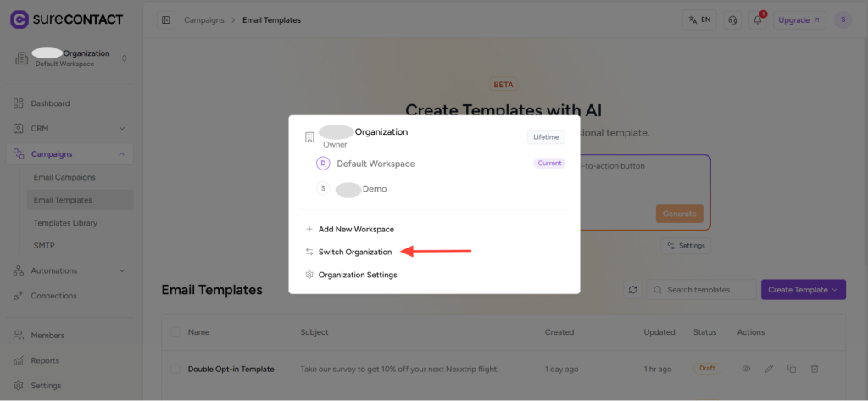This screenshot has height=401, width=868.
Task: Preview Double Opt-in Template with eye icon
Action: (x=747, y=369)
